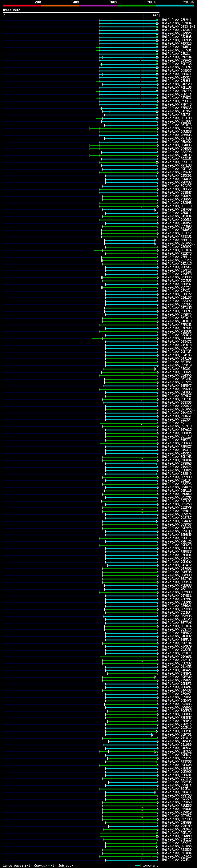Select the UniRef100_Q08937 label

176,71
